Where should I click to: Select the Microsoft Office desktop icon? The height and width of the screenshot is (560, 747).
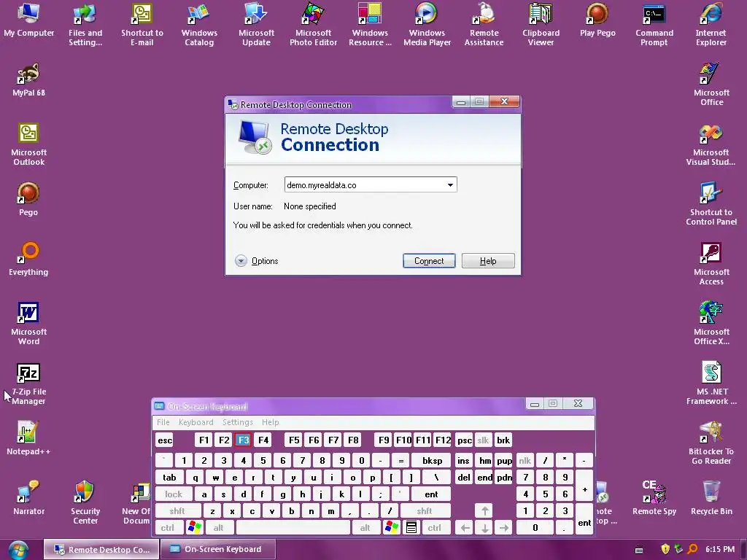(711, 84)
